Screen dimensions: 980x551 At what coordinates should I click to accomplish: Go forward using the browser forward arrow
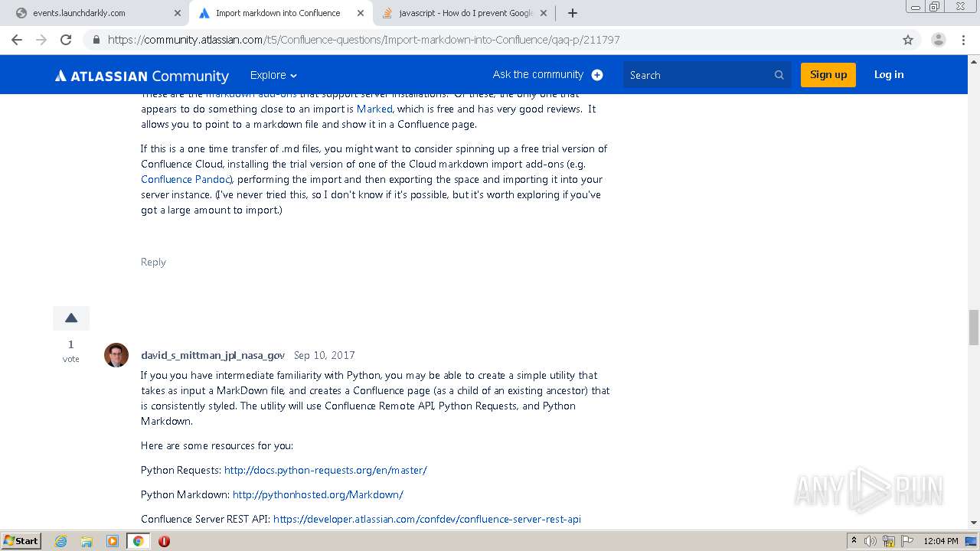click(x=41, y=40)
